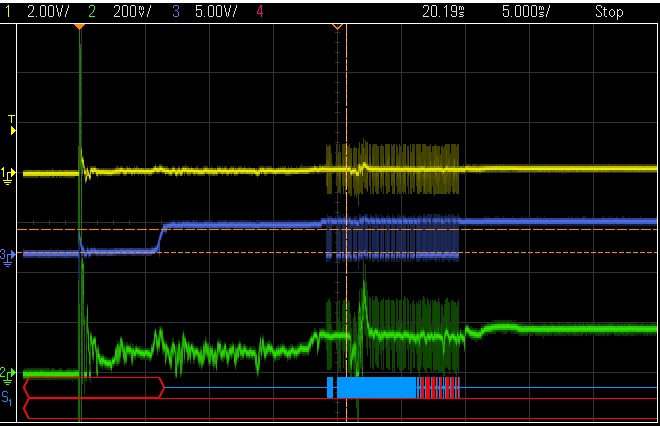The image size is (660, 426).
Task: Click the 20.19 ms delay value
Action: (443, 11)
